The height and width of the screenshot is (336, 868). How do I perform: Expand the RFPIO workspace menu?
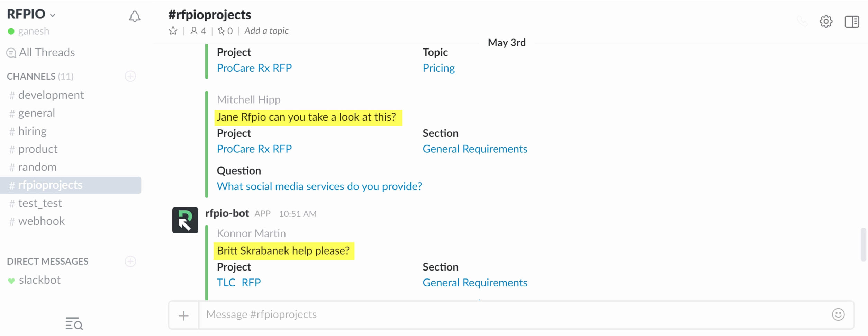(31, 14)
